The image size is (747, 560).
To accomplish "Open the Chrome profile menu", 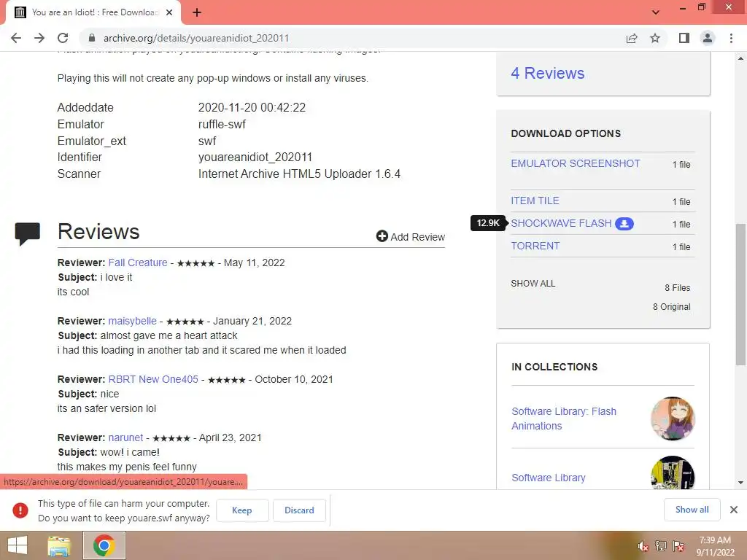I will tap(708, 38).
